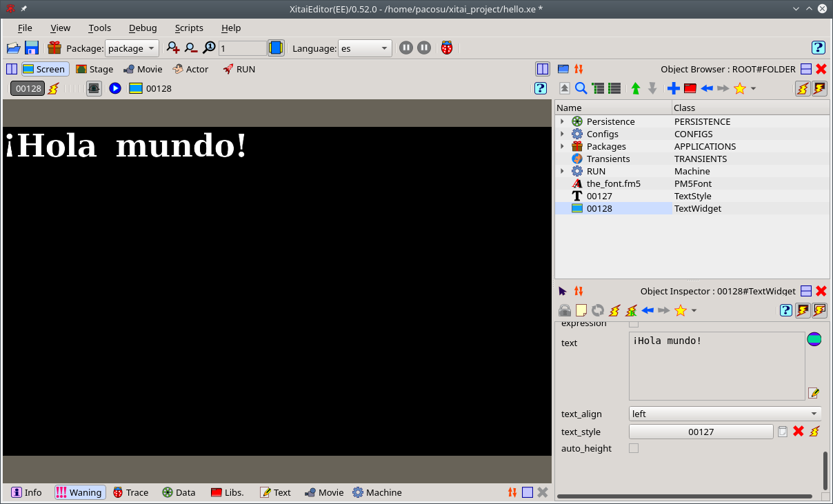
Task: Click the search magnifier in Object Browser
Action: pyautogui.click(x=581, y=88)
